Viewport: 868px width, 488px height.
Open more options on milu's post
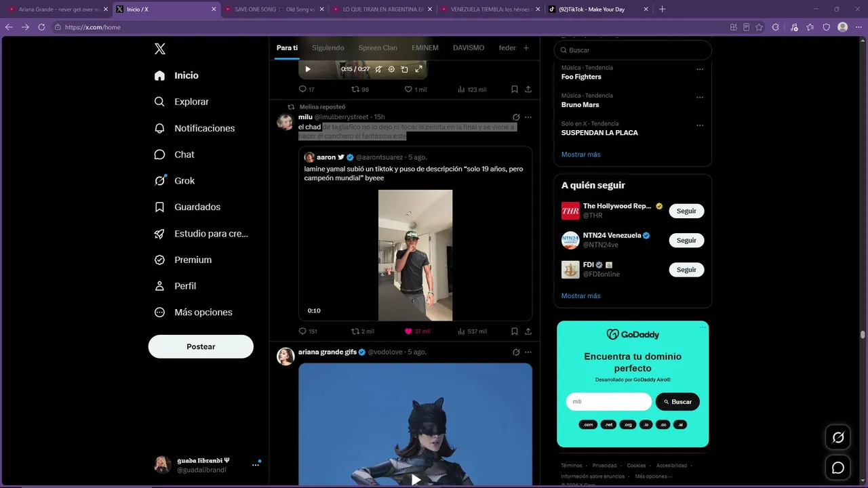pyautogui.click(x=528, y=117)
